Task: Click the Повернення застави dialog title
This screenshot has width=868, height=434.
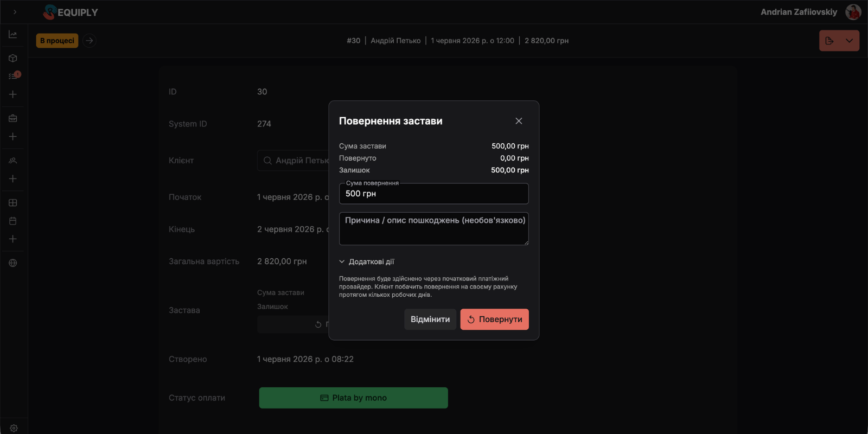Action: coord(391,121)
